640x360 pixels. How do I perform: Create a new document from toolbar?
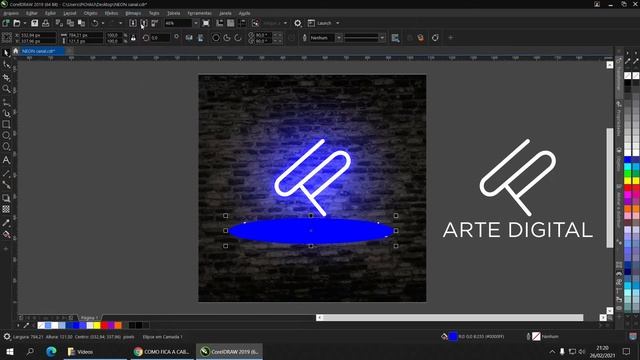click(6, 23)
